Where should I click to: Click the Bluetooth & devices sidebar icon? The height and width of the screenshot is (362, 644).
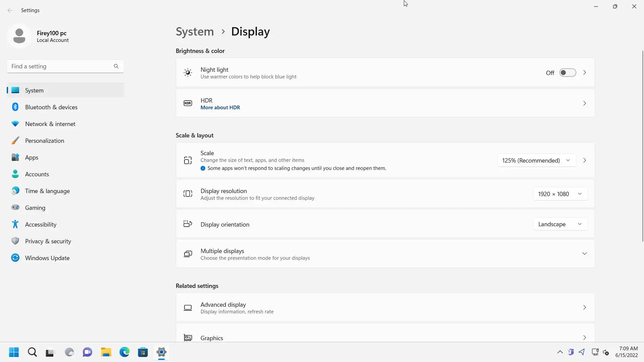point(15,107)
